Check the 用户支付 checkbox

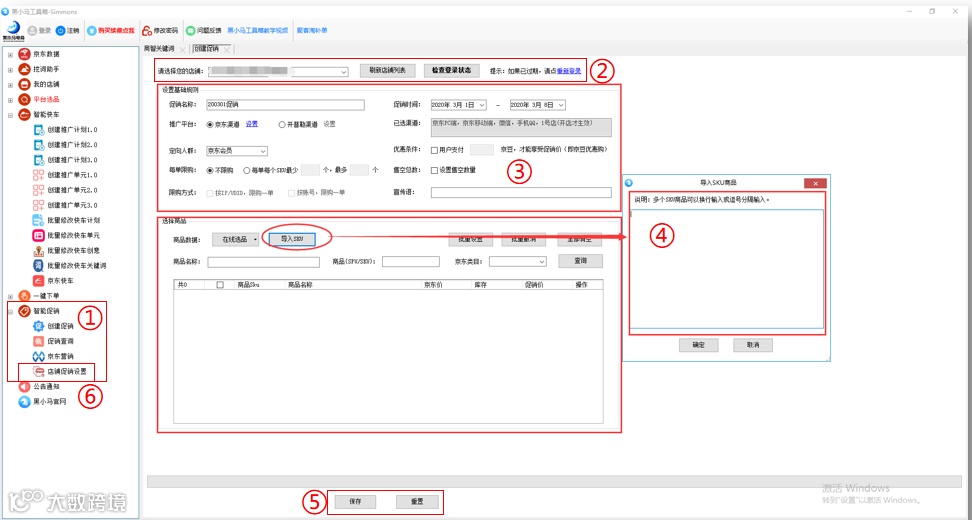(434, 150)
